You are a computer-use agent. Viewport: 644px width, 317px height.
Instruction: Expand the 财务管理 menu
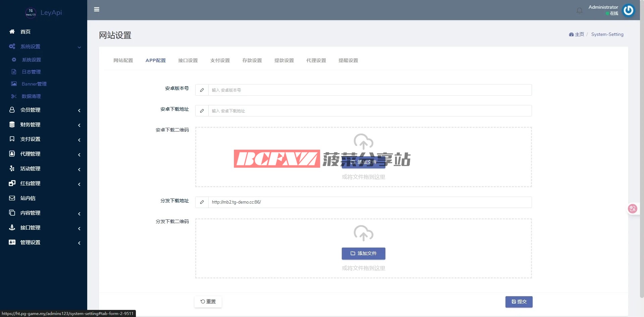pyautogui.click(x=30, y=125)
